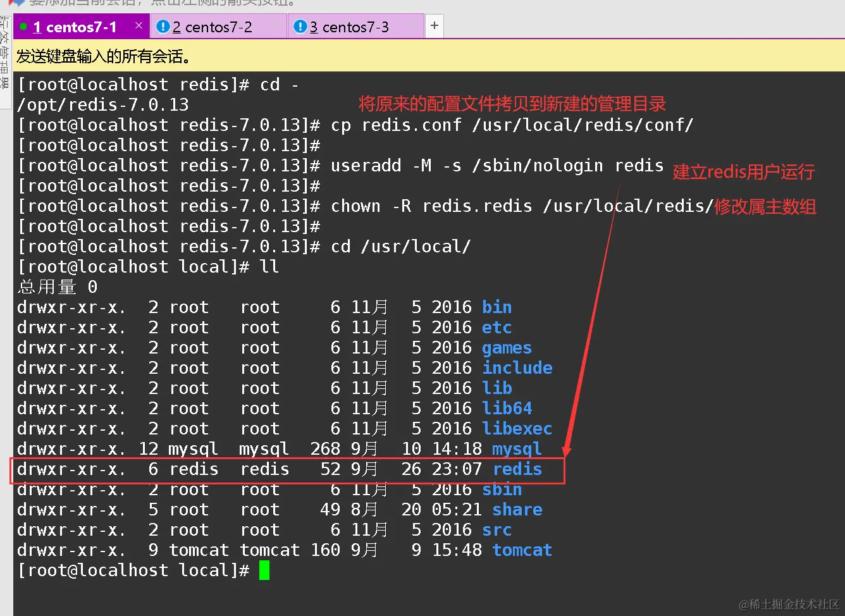The width and height of the screenshot is (845, 616).
Task: Click the green terminal cursor at last prompt
Action: (x=264, y=570)
